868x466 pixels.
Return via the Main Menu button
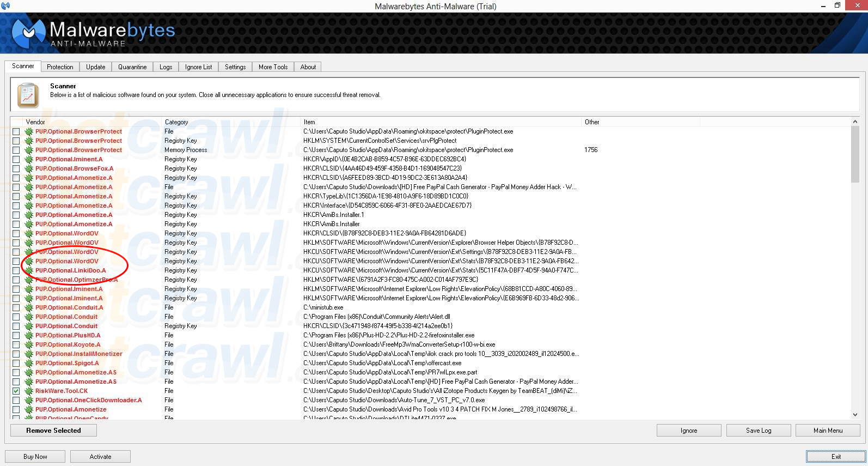[828, 431]
